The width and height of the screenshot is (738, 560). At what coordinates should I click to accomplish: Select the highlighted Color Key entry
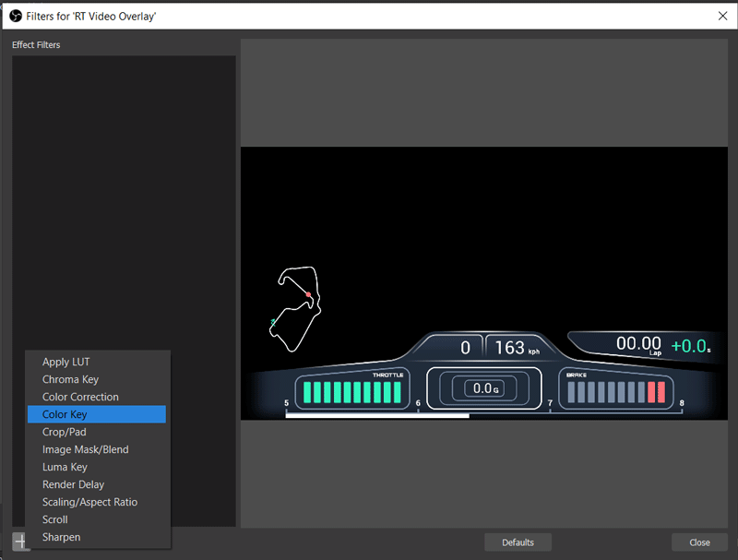coord(66,414)
